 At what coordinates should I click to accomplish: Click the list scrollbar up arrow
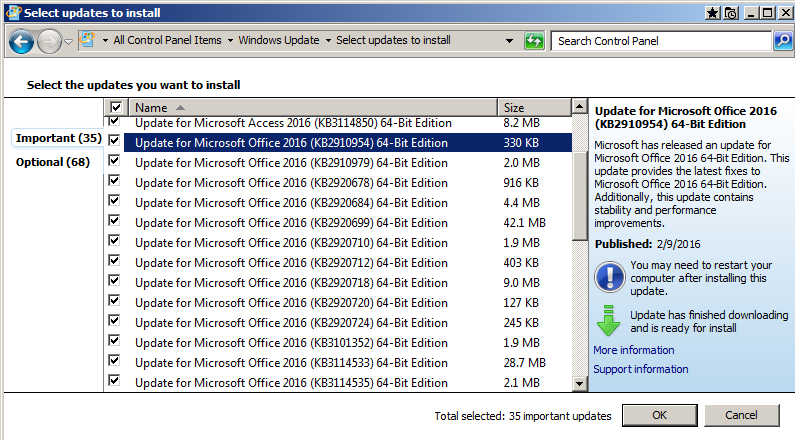click(580, 106)
